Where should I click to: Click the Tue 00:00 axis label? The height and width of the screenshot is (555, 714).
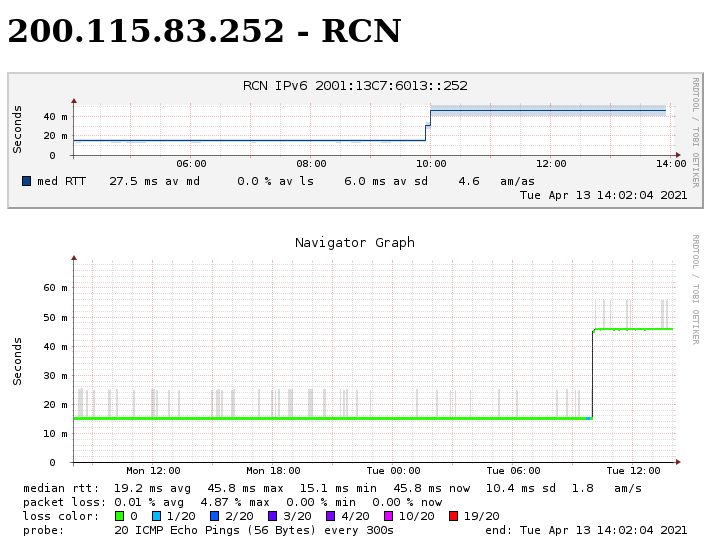[x=393, y=471]
